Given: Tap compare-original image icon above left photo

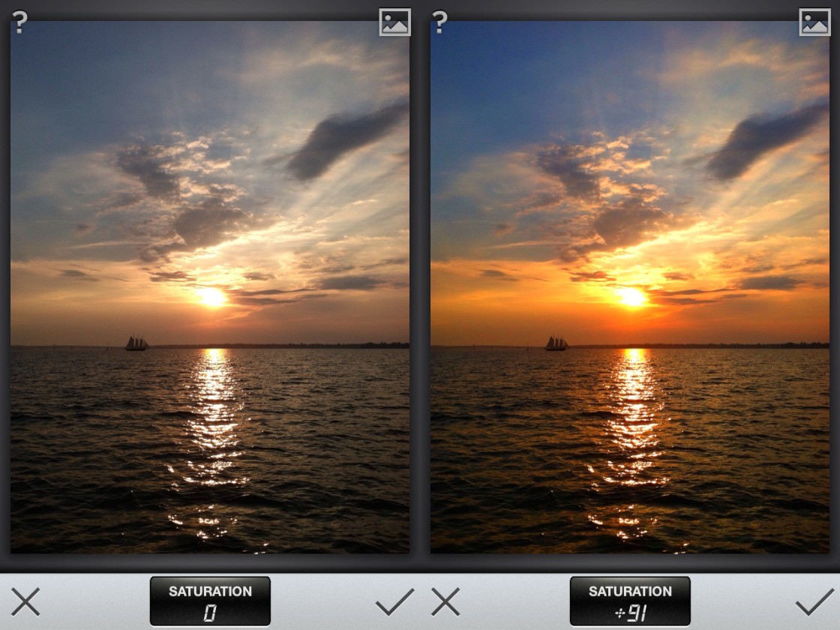Looking at the screenshot, I should click(394, 22).
